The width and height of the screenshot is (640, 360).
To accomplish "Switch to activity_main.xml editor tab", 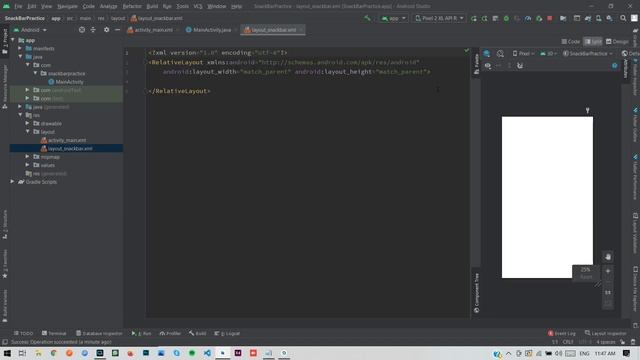I will click(x=150, y=30).
